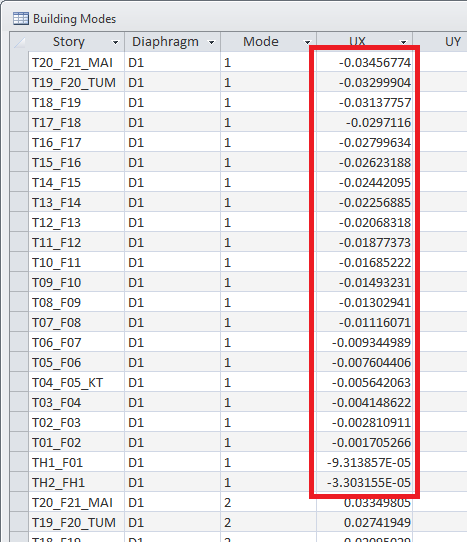This screenshot has height=542, width=467.
Task: Open the UX column filter dropdown
Action: (x=404, y=43)
